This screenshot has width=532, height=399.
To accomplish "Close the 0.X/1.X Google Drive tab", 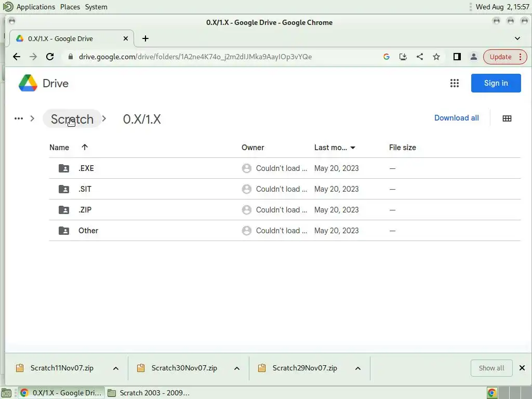I will (126, 38).
